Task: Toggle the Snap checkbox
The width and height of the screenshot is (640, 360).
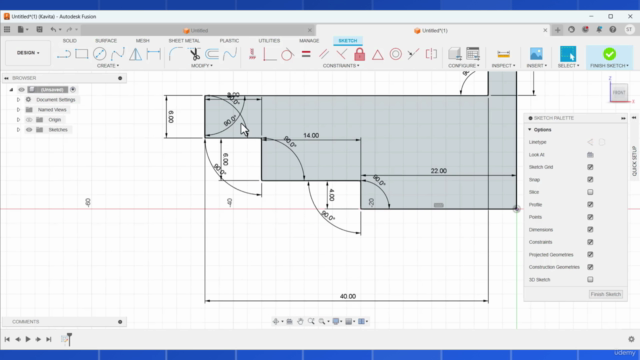Action: coord(590,180)
